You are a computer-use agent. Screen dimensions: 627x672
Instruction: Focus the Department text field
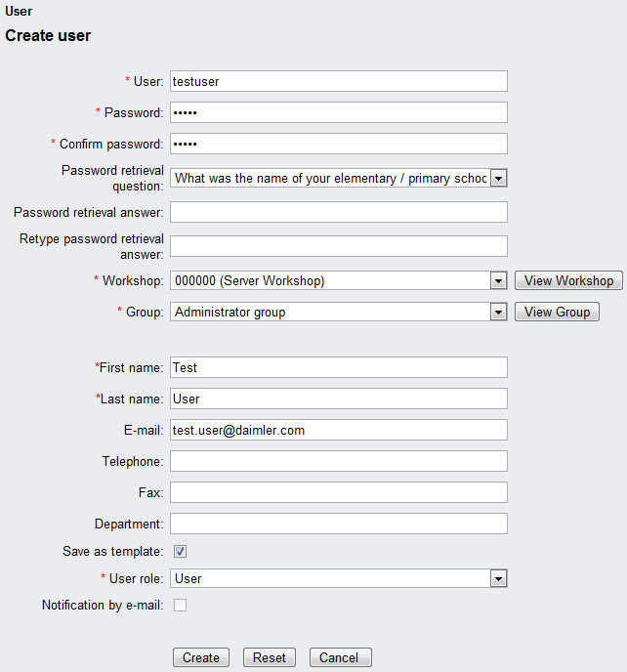pyautogui.click(x=338, y=524)
